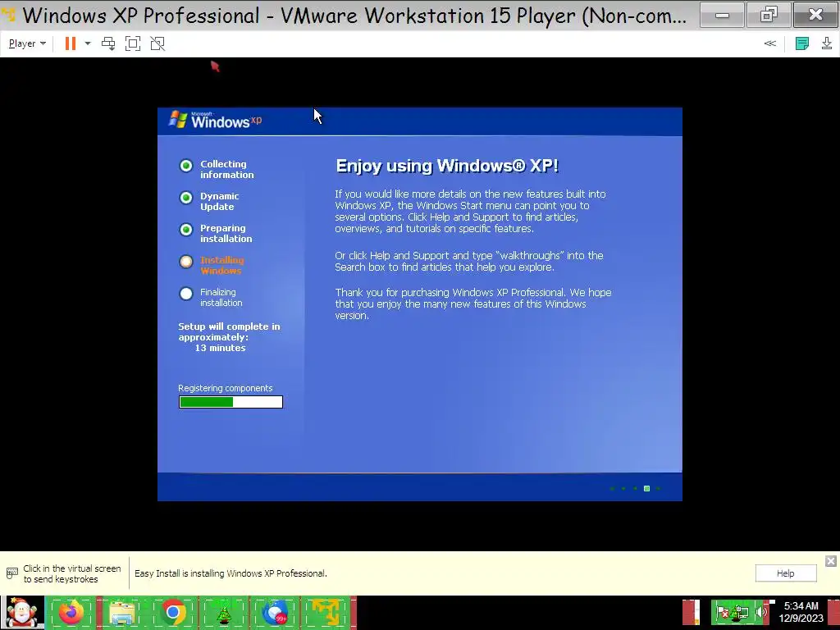Click the highlighted green progress square

(x=646, y=489)
